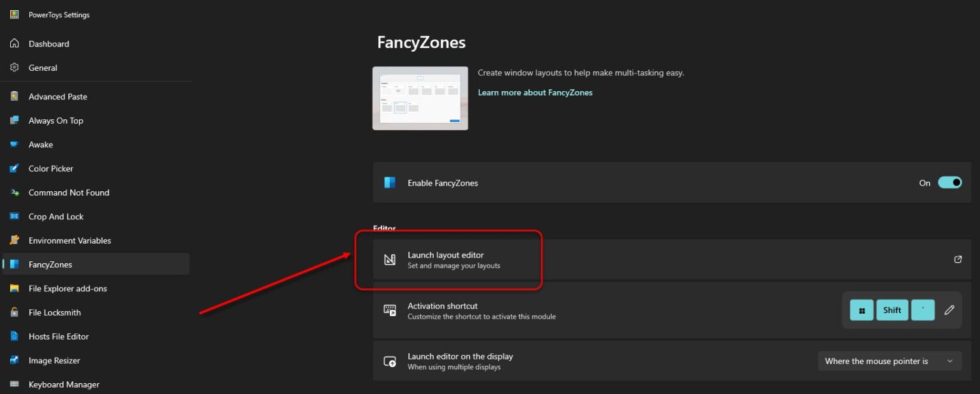Click 'Set and manage your layouts' text
Screen dimensions: 980x394
pyautogui.click(x=454, y=266)
